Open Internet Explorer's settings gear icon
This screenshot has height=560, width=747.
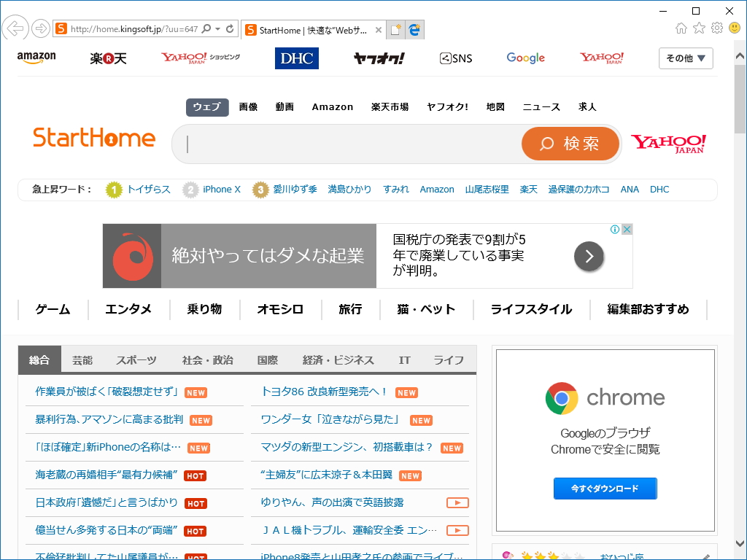pyautogui.click(x=716, y=28)
